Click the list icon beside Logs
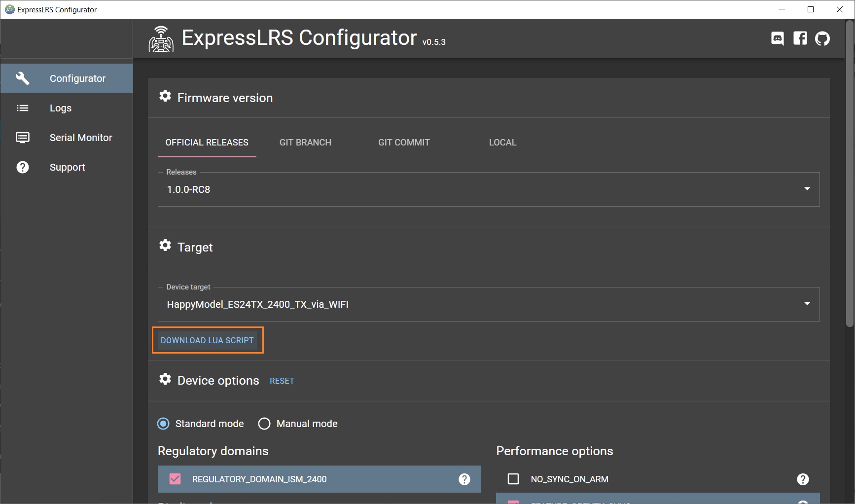The width and height of the screenshot is (855, 504). (23, 108)
